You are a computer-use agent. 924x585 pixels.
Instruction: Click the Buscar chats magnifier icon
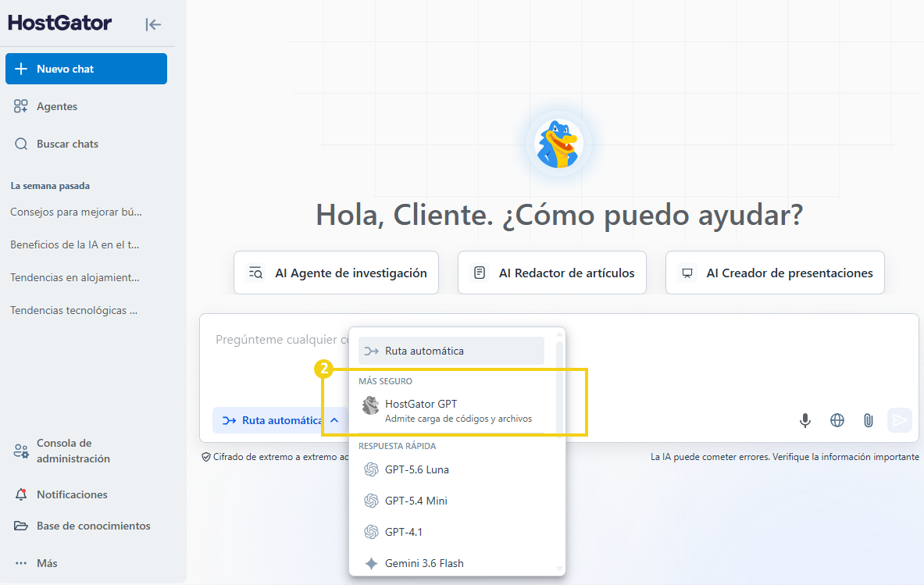(20, 144)
